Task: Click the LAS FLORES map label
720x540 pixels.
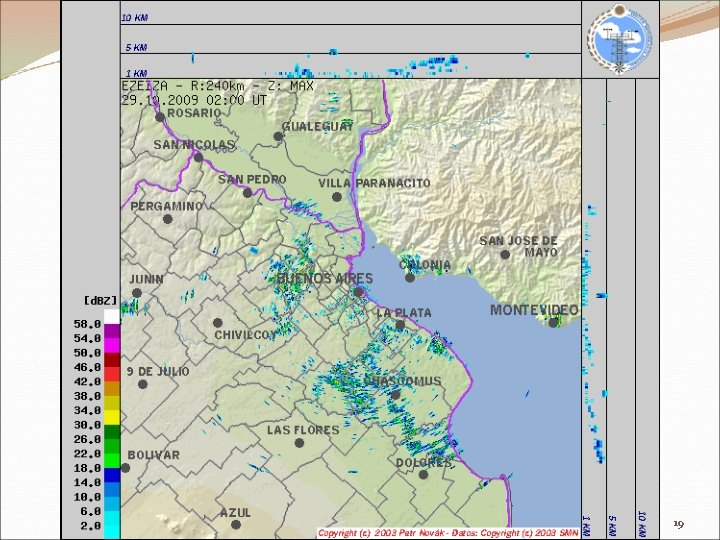Action: (x=303, y=430)
